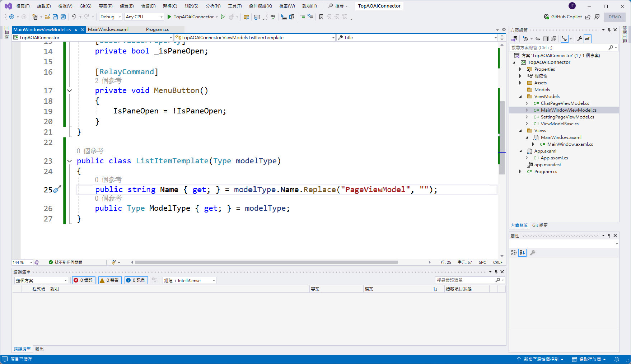Save current file with Save icon
The image size is (631, 364).
click(55, 17)
